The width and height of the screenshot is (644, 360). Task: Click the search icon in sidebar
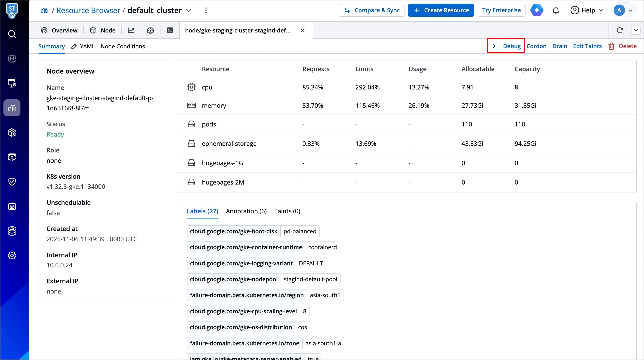coord(12,34)
